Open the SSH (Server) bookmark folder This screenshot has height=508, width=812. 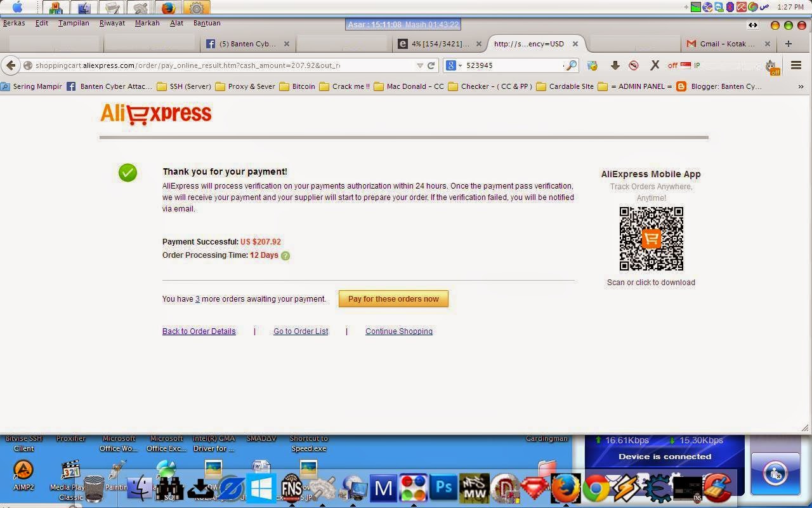[x=183, y=86]
